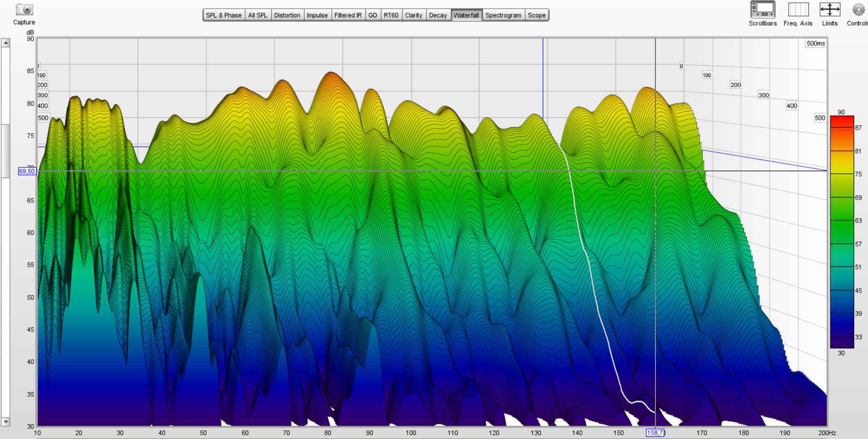Viewport: 868px width, 439px height.
Task: View the RT60 tab
Action: (x=391, y=15)
